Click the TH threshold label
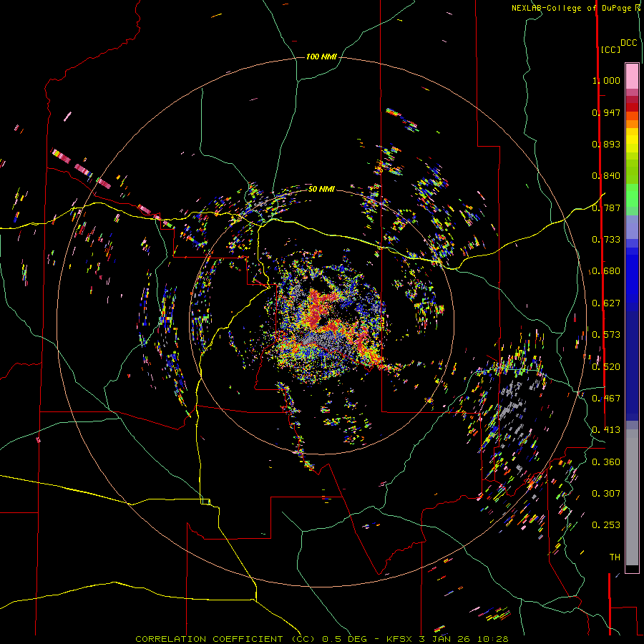This screenshot has width=644, height=644. (615, 557)
